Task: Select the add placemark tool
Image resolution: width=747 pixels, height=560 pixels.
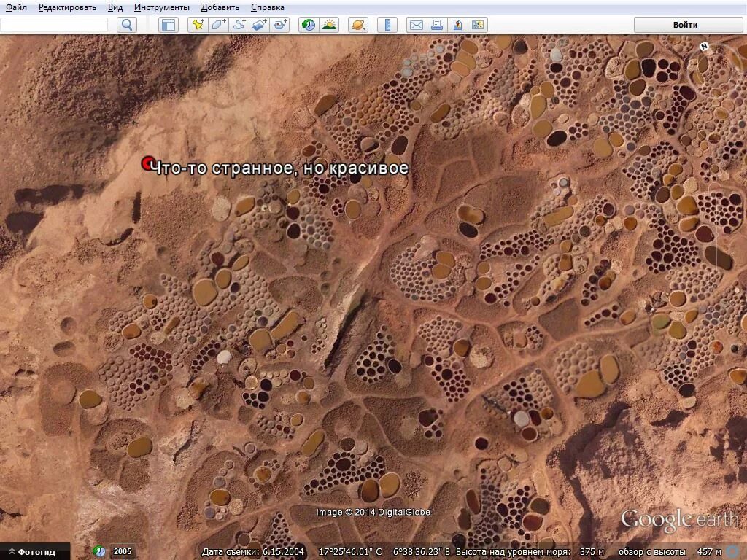Action: (196, 25)
